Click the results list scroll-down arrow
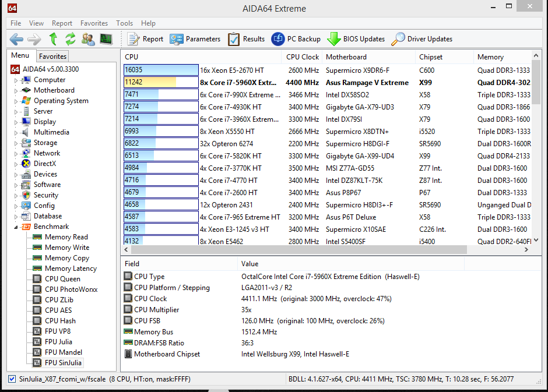The image size is (548, 392). pos(536,240)
